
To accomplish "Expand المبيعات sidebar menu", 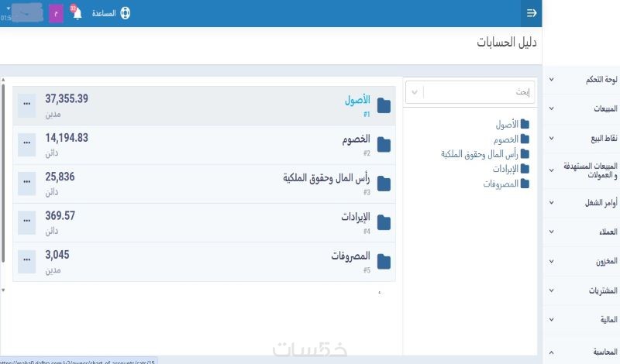I will tap(582, 108).
